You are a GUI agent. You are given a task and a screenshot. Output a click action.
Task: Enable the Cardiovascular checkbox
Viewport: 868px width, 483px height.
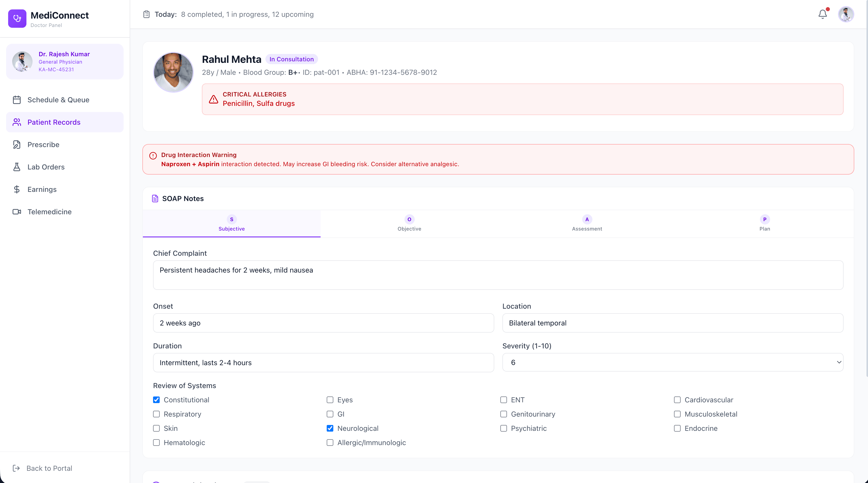[677, 400]
